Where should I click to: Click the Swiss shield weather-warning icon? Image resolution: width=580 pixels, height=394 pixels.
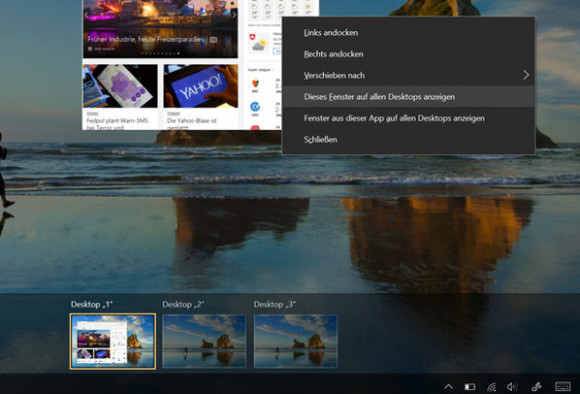(x=252, y=37)
